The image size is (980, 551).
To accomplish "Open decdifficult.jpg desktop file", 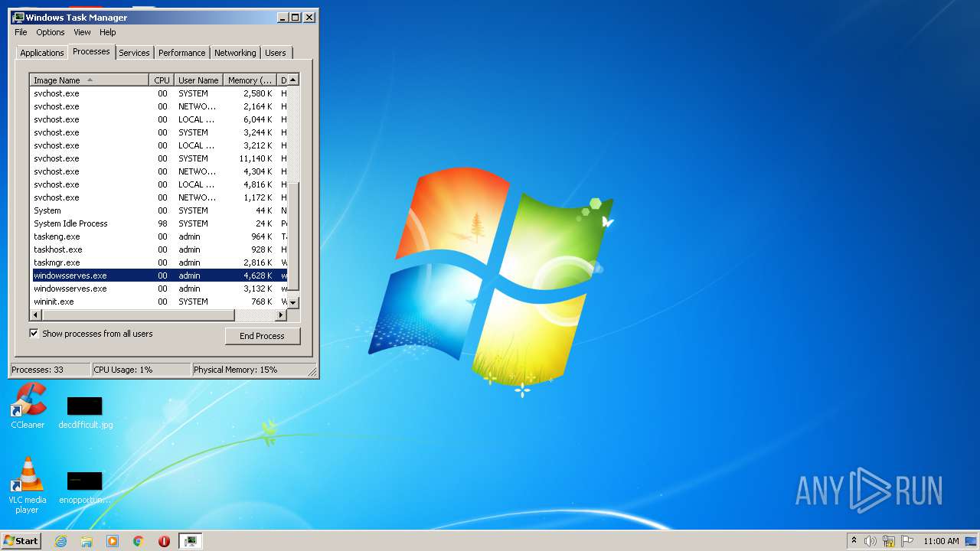I will coord(85,412).
